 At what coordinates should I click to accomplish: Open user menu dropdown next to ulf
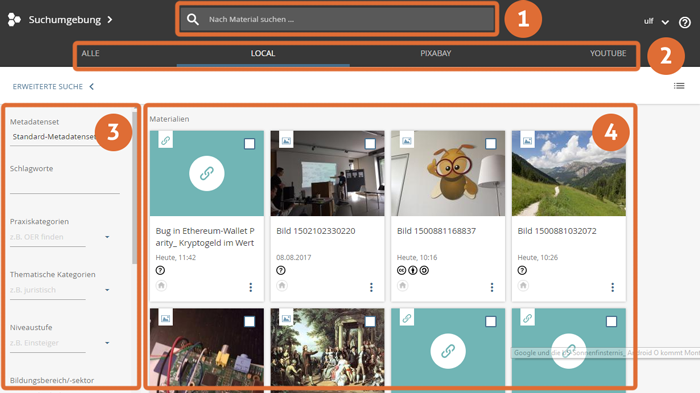click(x=665, y=22)
